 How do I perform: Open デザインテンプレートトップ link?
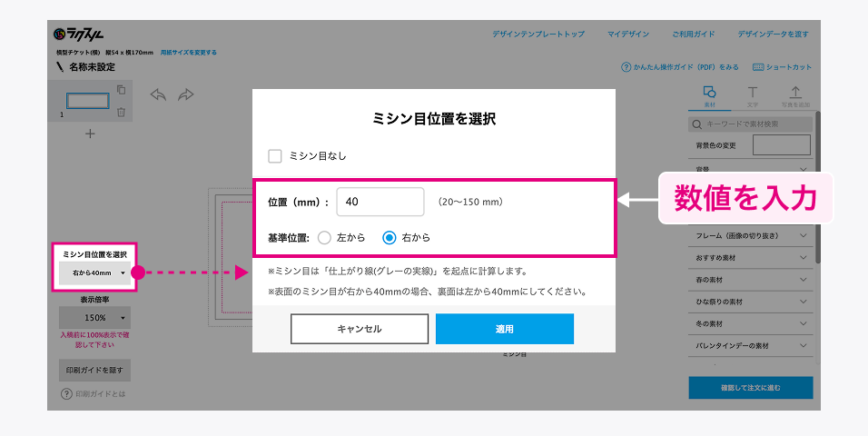click(538, 35)
